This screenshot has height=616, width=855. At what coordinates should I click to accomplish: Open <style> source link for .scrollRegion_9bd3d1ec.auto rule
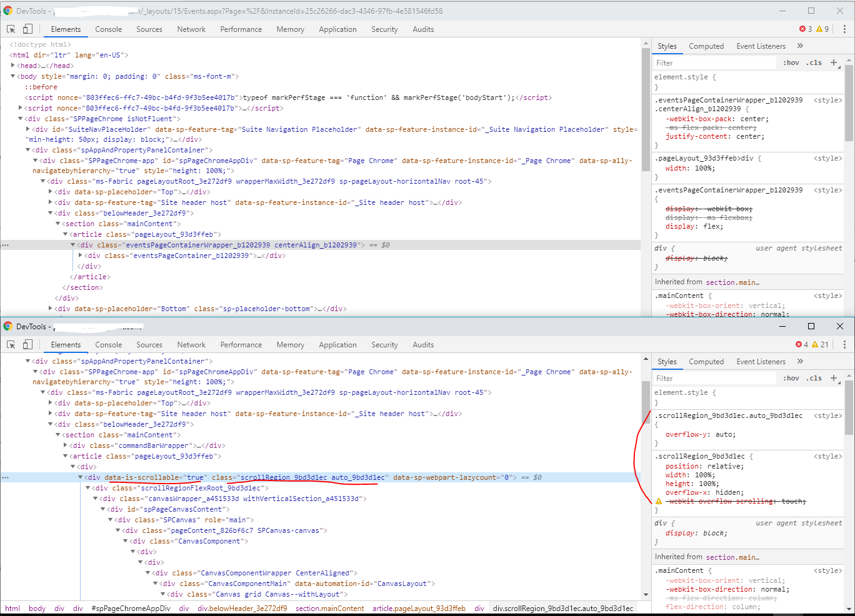click(x=828, y=415)
